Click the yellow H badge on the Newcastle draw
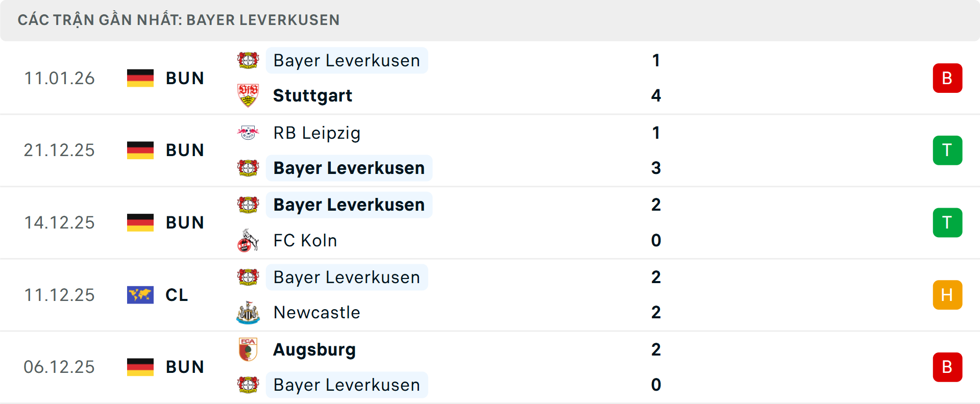 947,295
